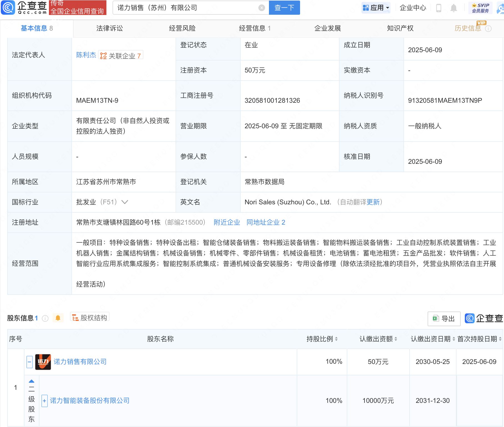
Task: Expand 批发业 (F51) industry chevron
Action: click(125, 202)
